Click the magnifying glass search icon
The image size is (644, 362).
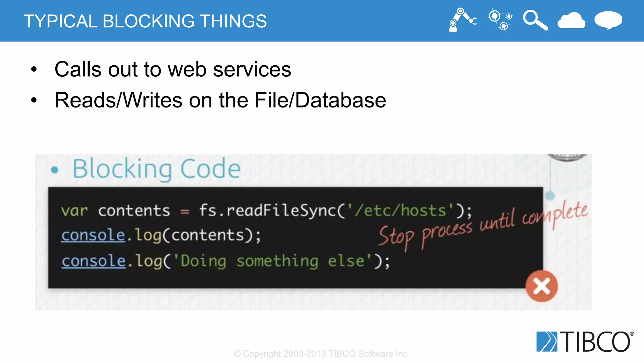click(535, 20)
